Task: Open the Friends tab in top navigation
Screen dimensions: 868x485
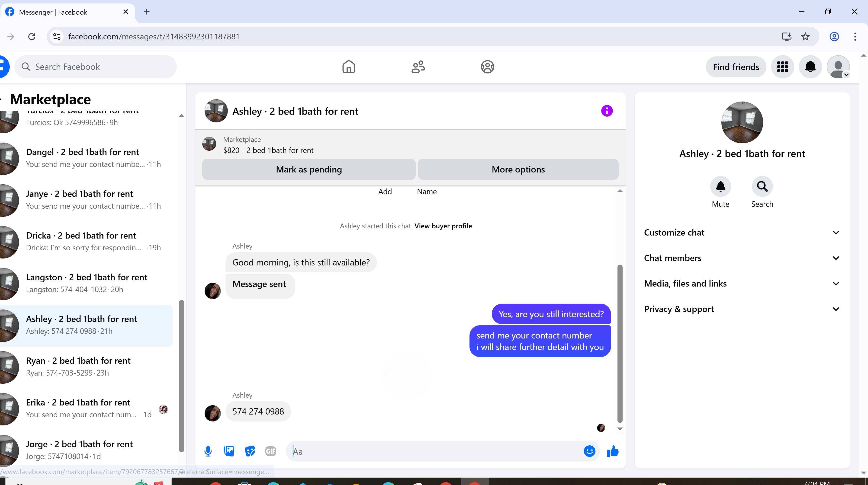Action: point(418,67)
